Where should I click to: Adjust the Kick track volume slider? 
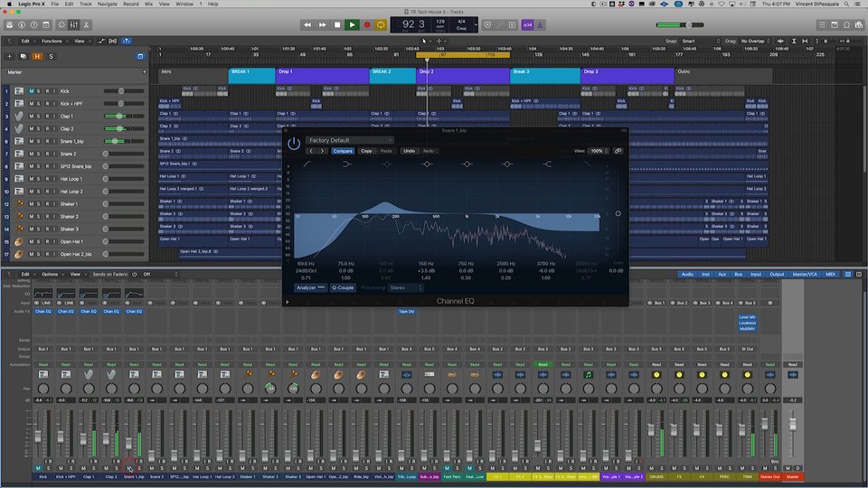(x=124, y=90)
